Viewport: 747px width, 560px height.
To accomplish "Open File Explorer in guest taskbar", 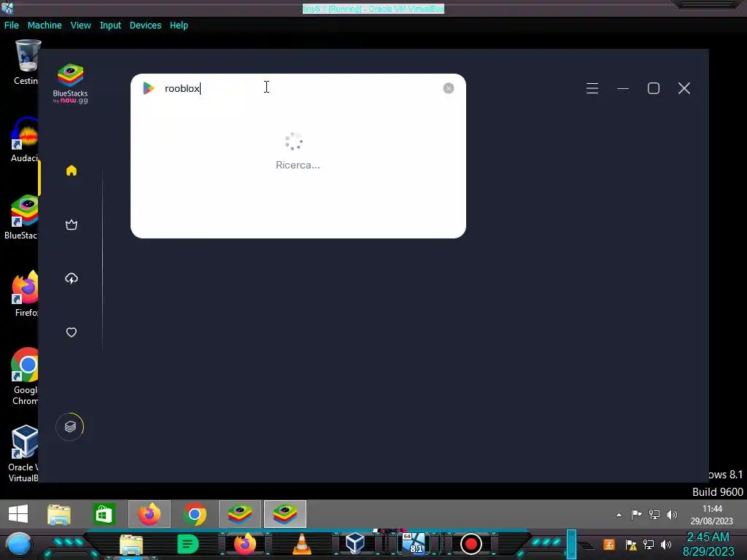I will [59, 514].
